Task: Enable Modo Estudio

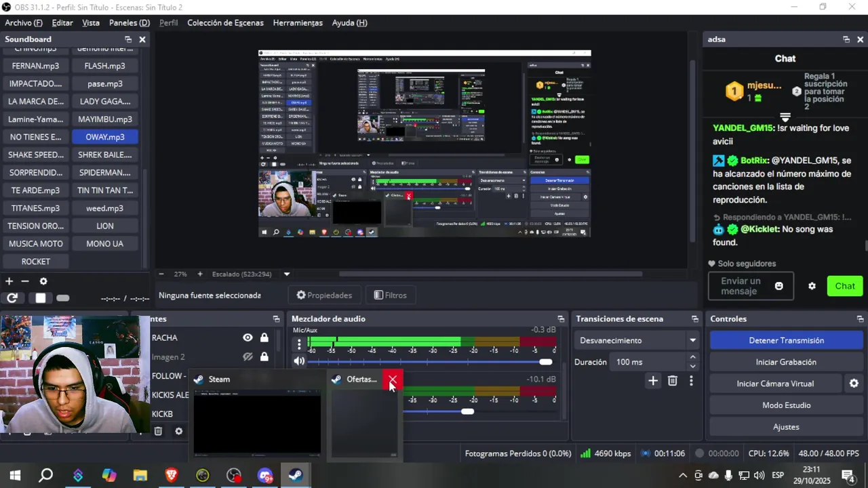Action: pos(787,405)
